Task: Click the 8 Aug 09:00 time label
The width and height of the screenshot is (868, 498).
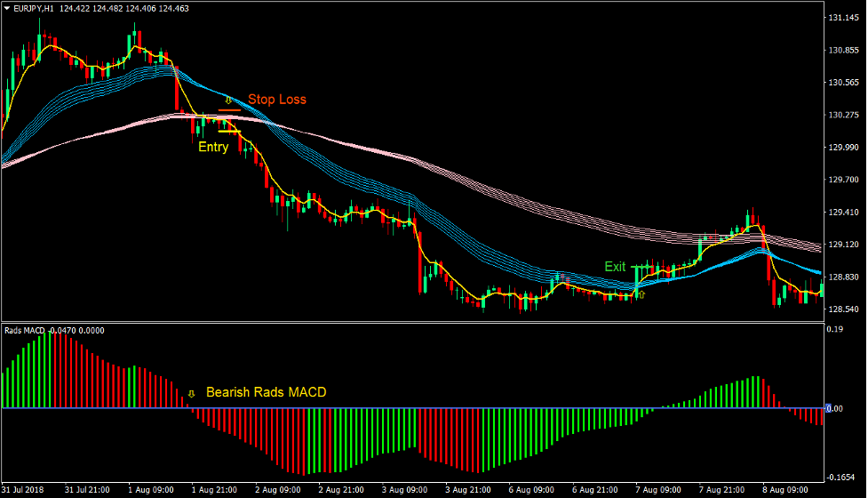Action: (x=785, y=490)
